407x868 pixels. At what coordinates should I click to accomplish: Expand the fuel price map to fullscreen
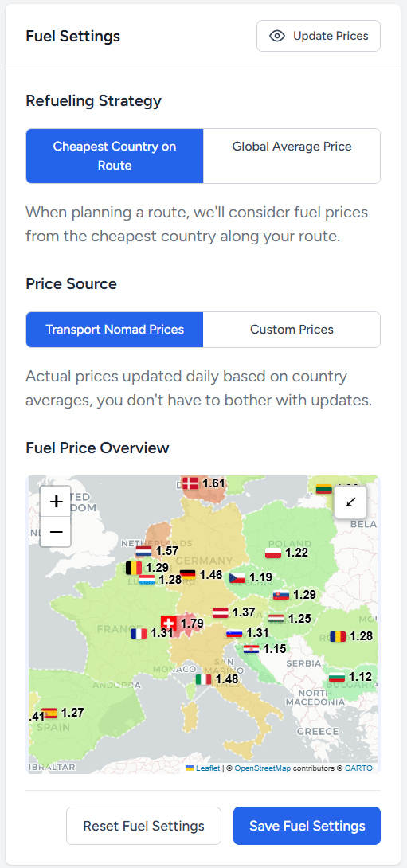350,502
